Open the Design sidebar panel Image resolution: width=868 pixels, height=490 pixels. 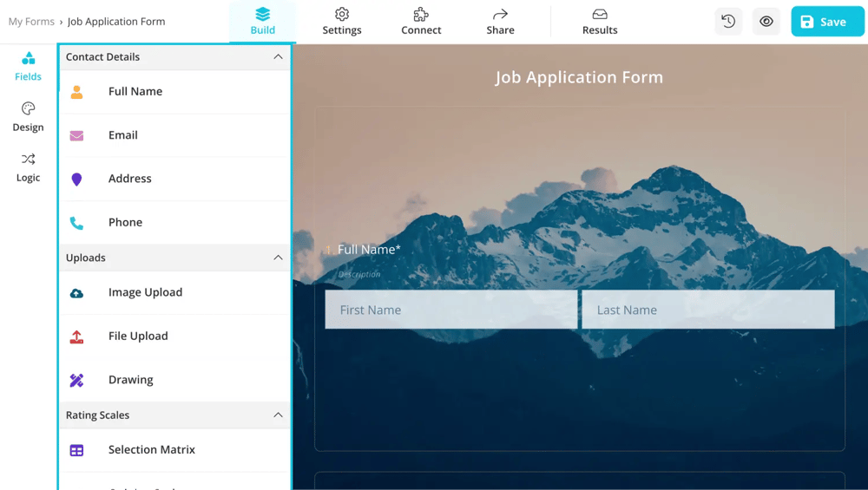pos(29,117)
